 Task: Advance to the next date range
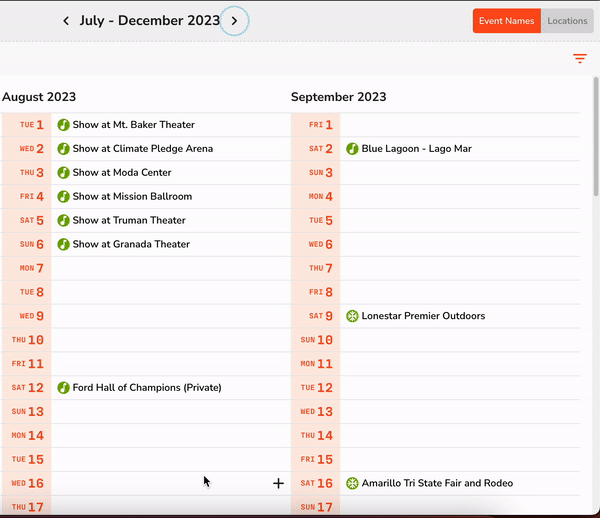coord(234,21)
